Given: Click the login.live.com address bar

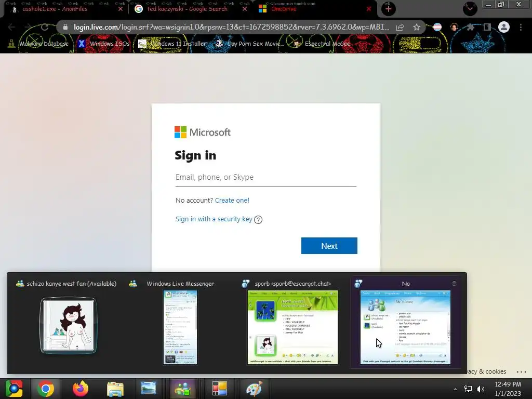Looking at the screenshot, I should coord(231,27).
